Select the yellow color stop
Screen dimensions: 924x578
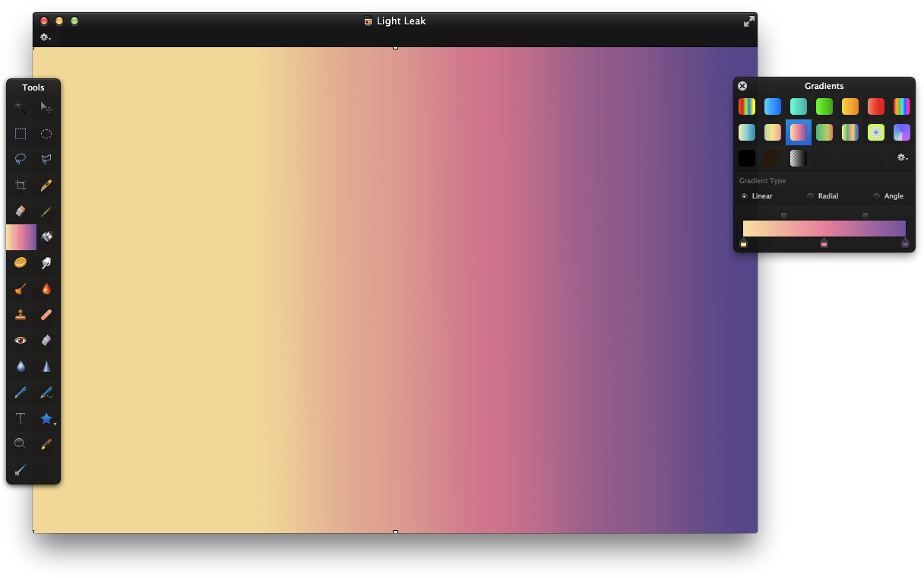click(743, 243)
